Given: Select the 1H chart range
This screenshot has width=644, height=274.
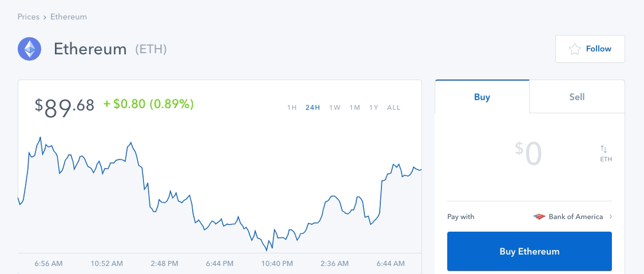Looking at the screenshot, I should [292, 108].
